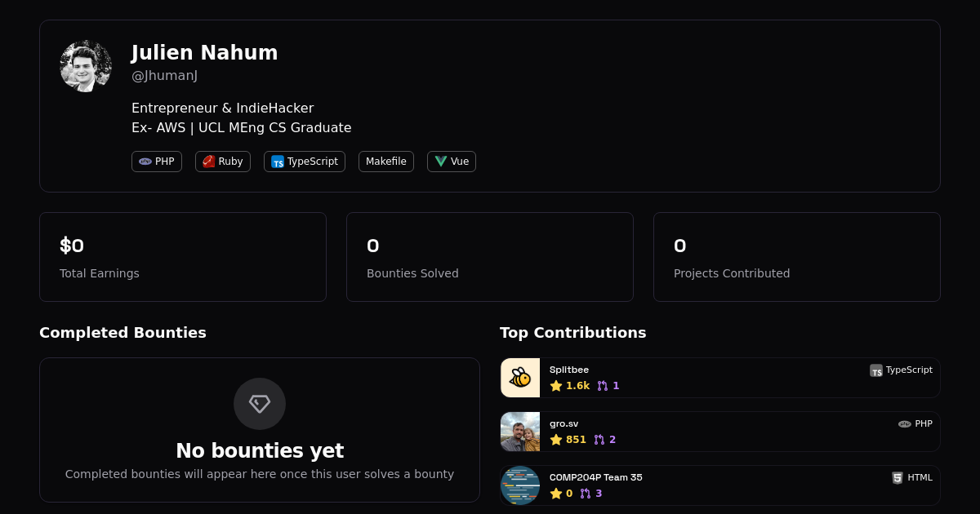Click the star icon on gro.sv

(556, 440)
